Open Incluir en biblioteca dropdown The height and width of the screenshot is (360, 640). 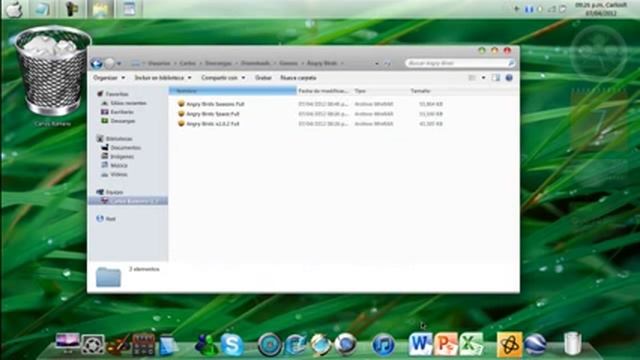coord(163,78)
